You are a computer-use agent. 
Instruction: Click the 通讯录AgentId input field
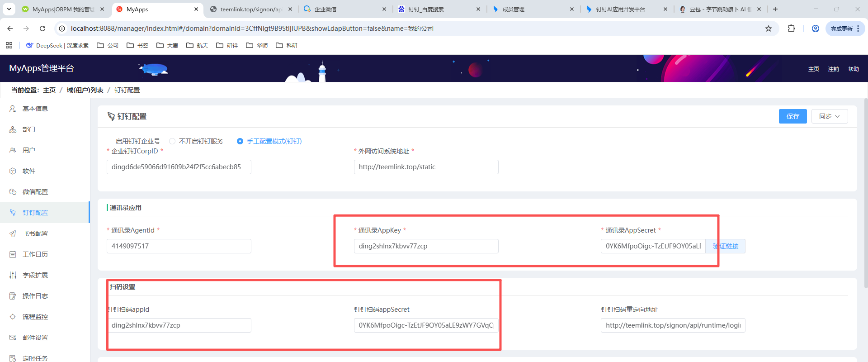tap(179, 246)
